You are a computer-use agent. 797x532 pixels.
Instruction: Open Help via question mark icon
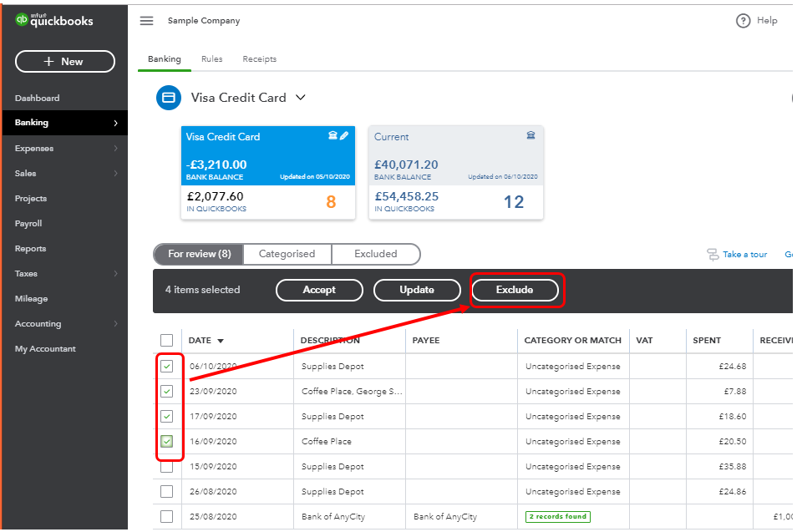pyautogui.click(x=743, y=21)
